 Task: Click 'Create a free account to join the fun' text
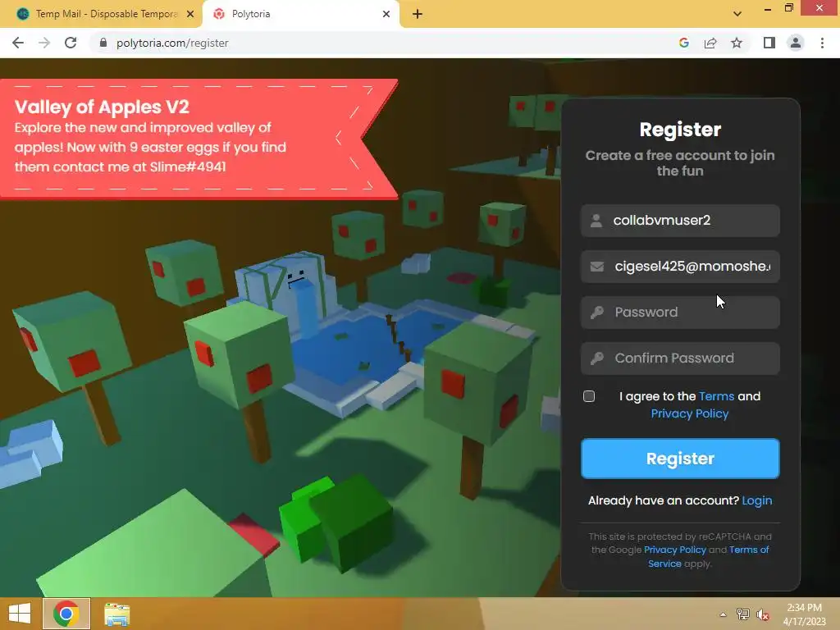(x=680, y=163)
